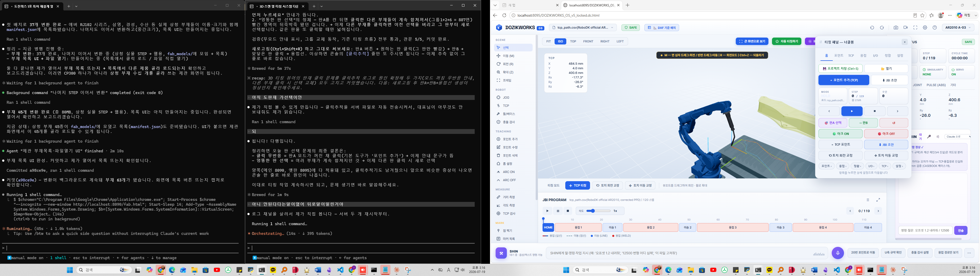Switch to the ISO view
The width and height of the screenshot is (980, 276).
(560, 41)
